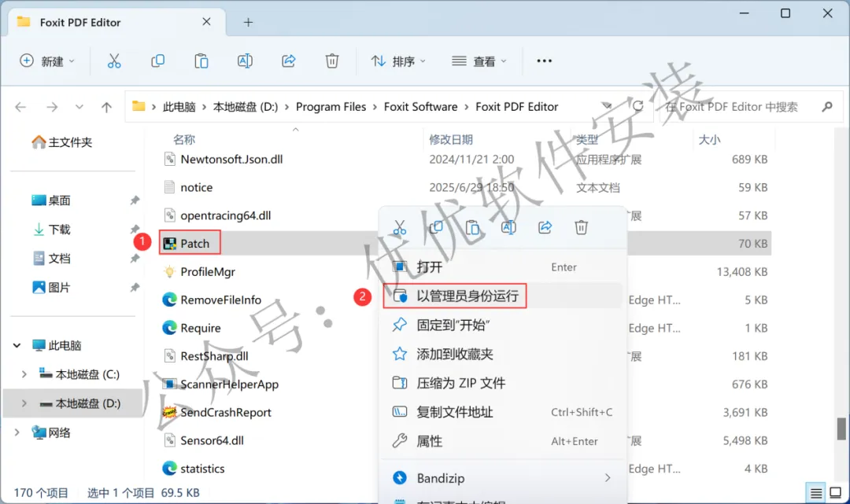Viewport: 850px width, 504px height.
Task: Choose 打开 in the context menu
Action: pyautogui.click(x=503, y=267)
